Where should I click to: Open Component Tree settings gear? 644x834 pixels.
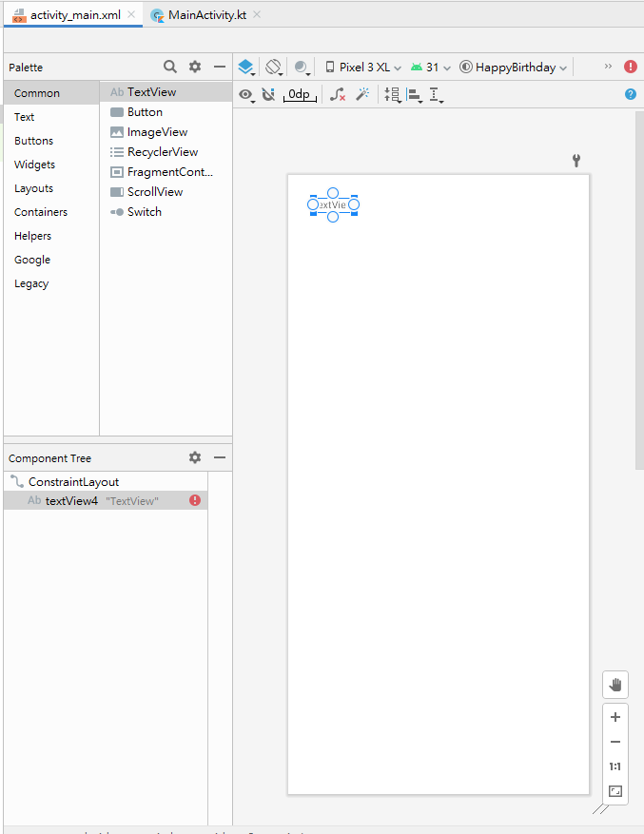click(195, 457)
